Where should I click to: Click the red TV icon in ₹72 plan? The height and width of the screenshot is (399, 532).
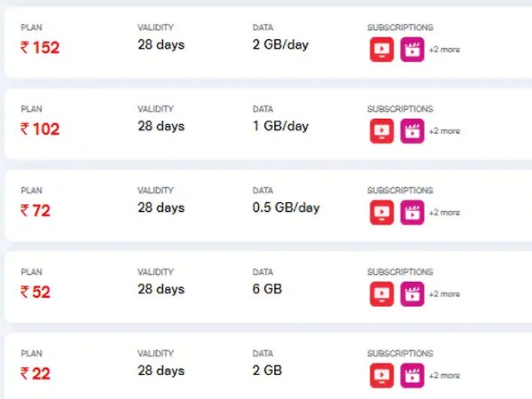click(381, 213)
